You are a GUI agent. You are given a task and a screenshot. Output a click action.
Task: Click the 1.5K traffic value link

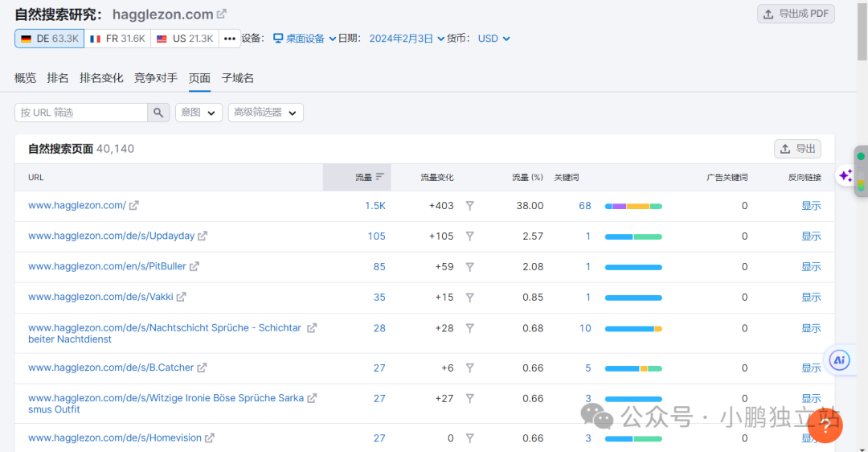375,206
